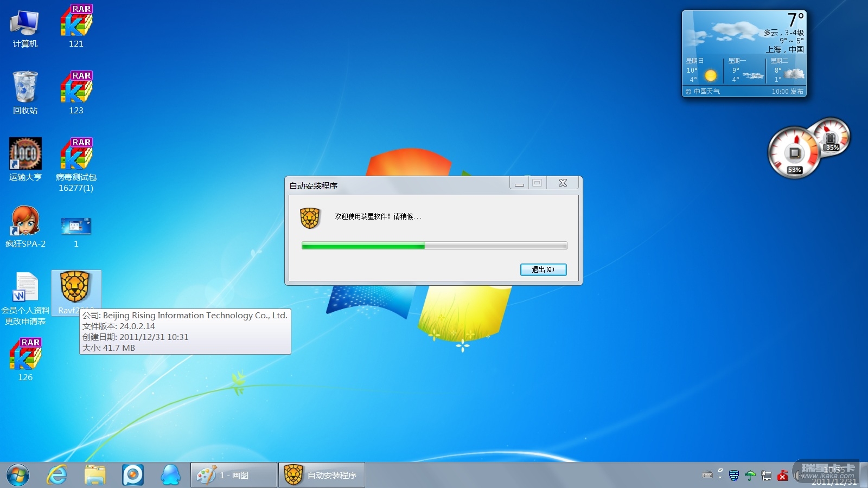Select the Rising lion-shield installer icon on desktop
868x488 pixels.
pyautogui.click(x=76, y=293)
